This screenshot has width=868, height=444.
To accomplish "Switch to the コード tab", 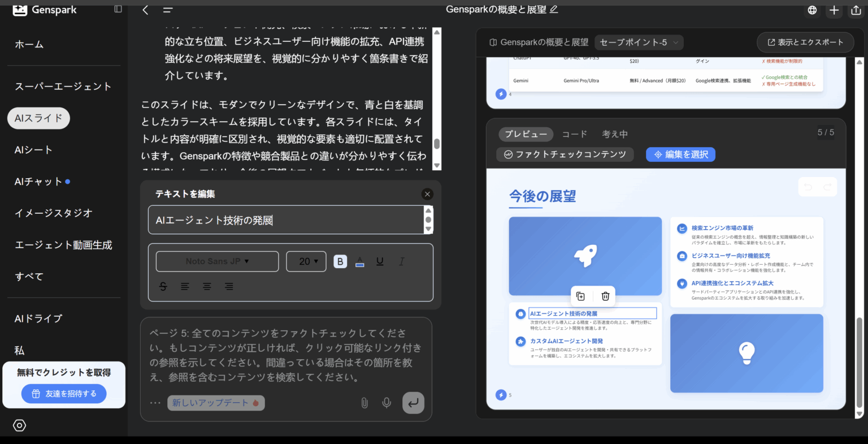I will [574, 133].
